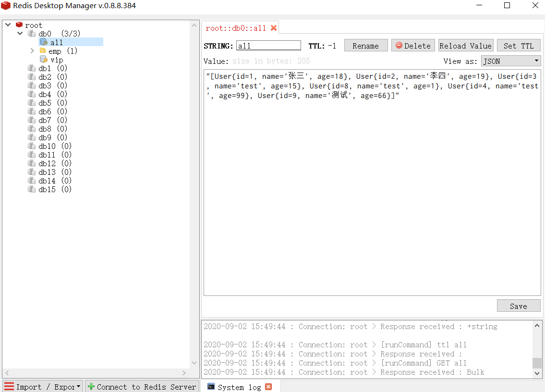Collapse the root connection node
The width and height of the screenshot is (545, 392).
point(8,24)
